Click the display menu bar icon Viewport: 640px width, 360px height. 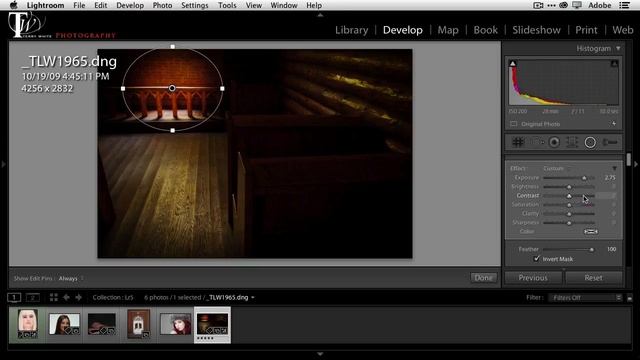[x=577, y=5]
